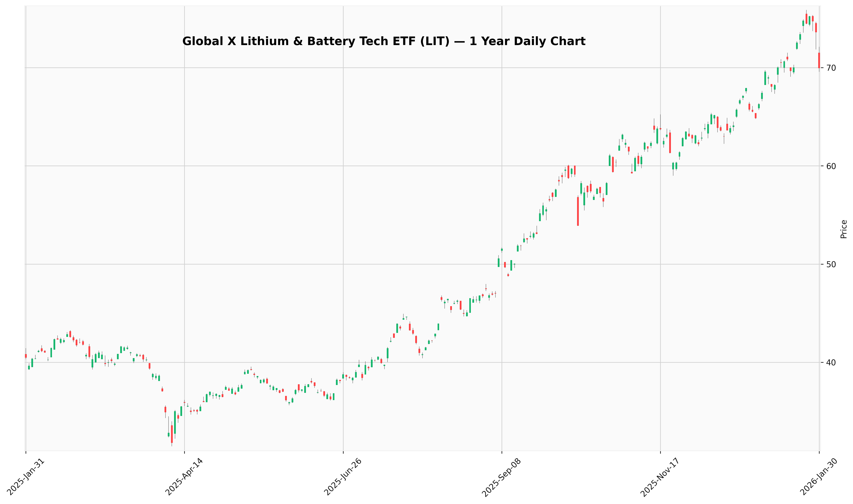Click the vertical Price axis title

point(843,229)
